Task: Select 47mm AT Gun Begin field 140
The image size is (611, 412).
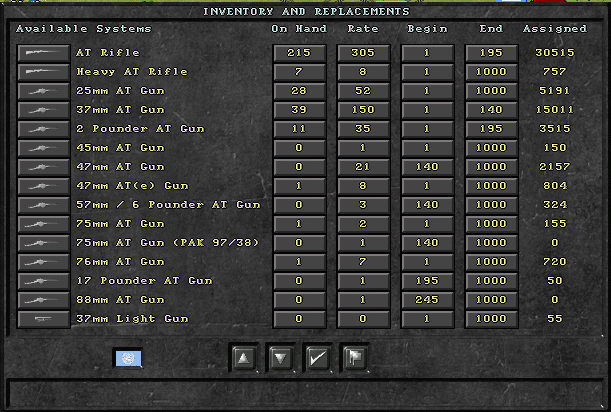Action: [427, 167]
